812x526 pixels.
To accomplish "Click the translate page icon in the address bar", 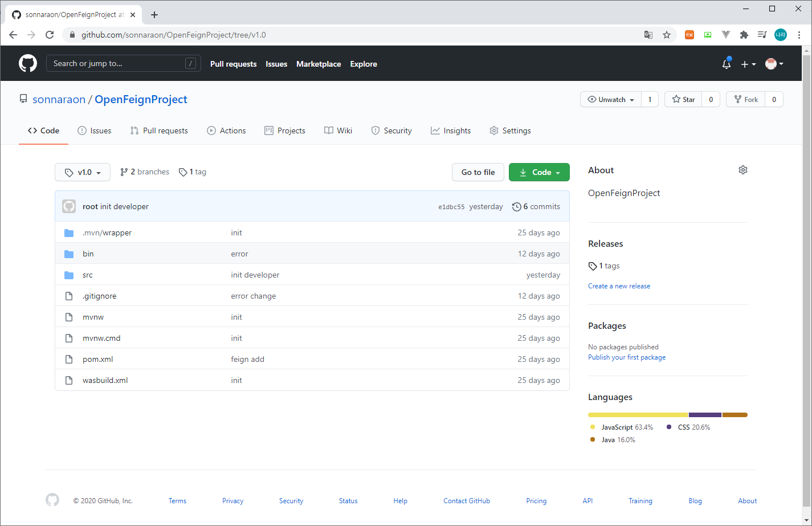I will point(648,35).
